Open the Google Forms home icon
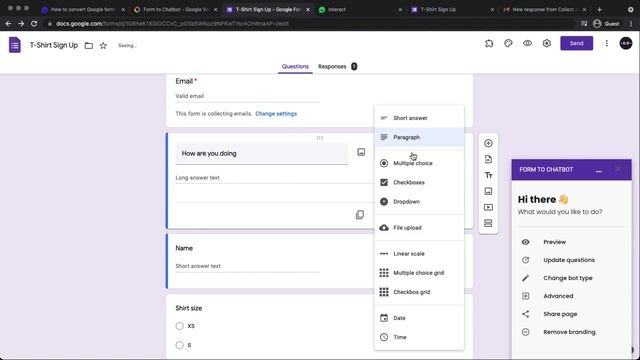The width and height of the screenshot is (640, 360). [15, 45]
